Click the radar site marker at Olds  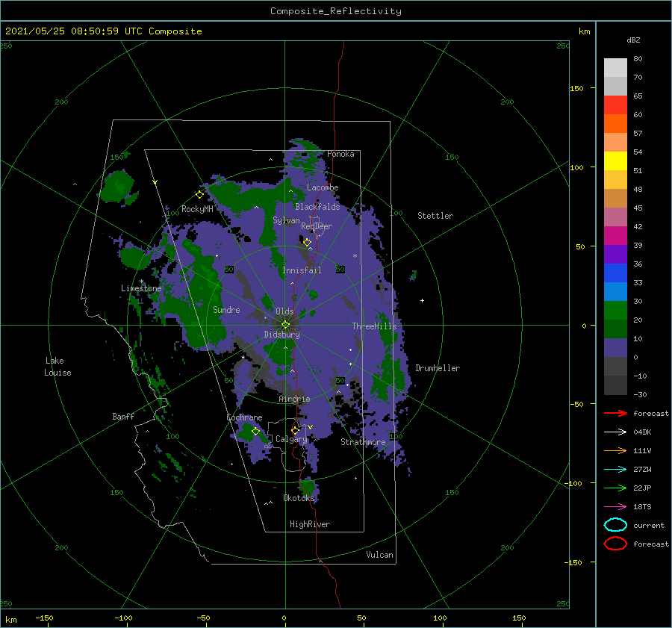[x=285, y=325]
